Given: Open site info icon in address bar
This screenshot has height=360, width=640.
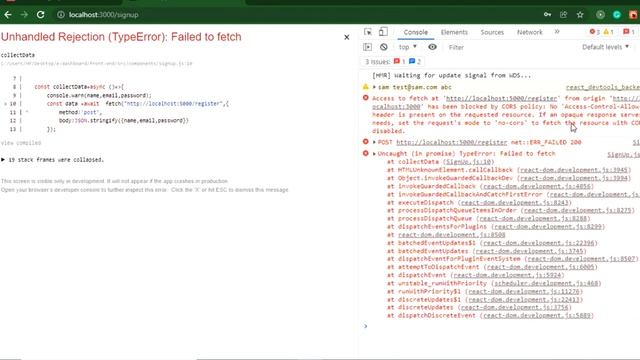Looking at the screenshot, I should 60,15.
